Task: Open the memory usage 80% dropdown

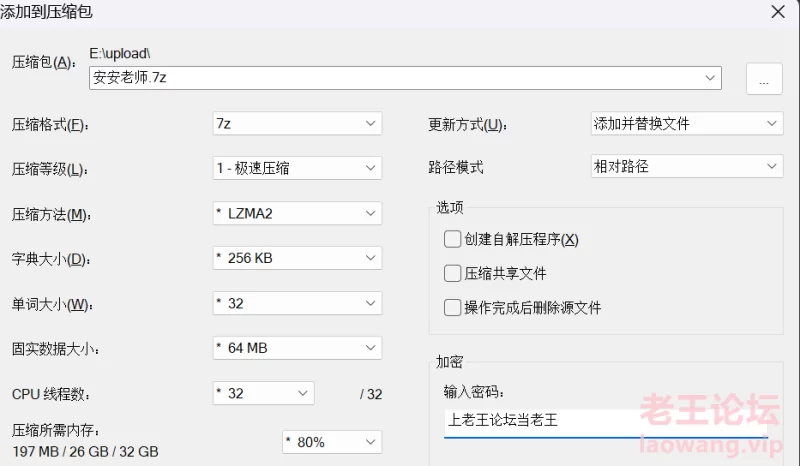Action: point(332,442)
